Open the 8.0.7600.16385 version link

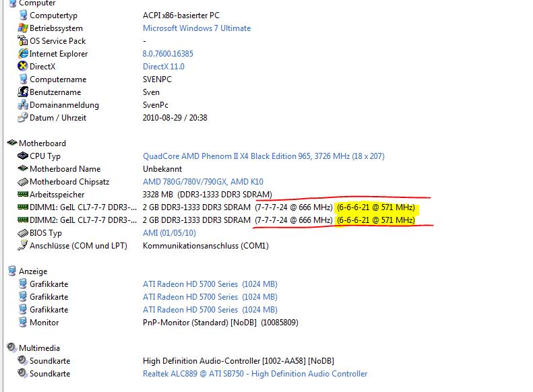click(168, 54)
